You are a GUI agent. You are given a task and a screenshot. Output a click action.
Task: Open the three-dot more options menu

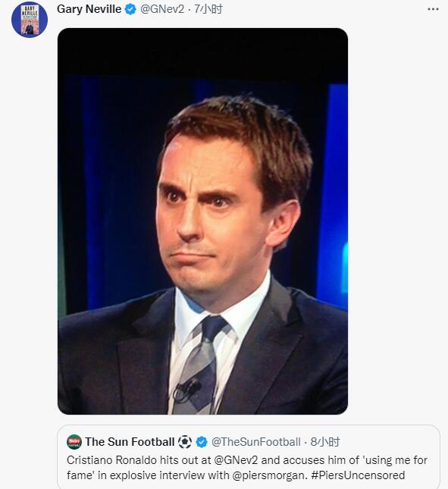tap(433, 9)
